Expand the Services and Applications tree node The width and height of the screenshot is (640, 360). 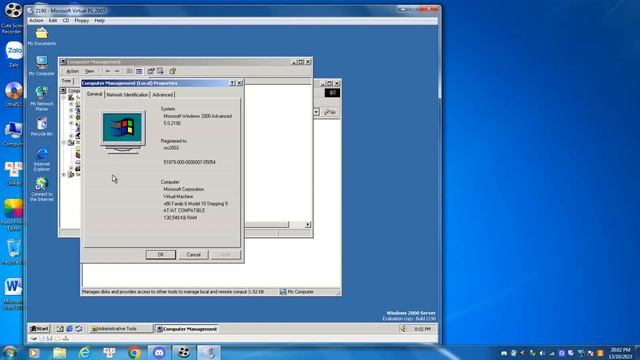[x=64, y=174]
